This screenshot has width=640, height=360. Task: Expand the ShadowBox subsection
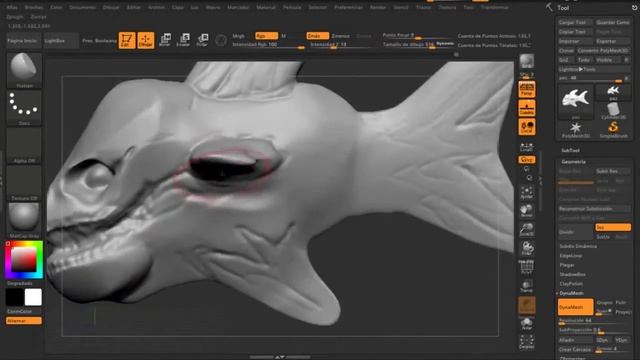pyautogui.click(x=573, y=274)
